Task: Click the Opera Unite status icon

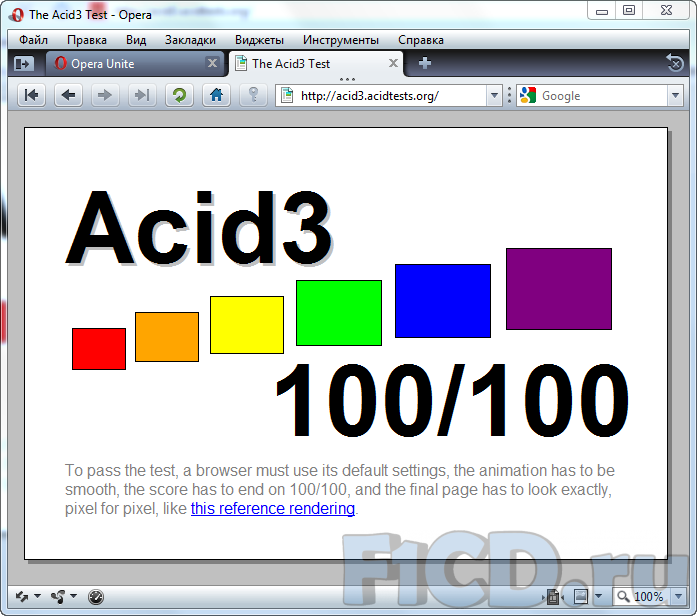Action: pyautogui.click(x=58, y=596)
